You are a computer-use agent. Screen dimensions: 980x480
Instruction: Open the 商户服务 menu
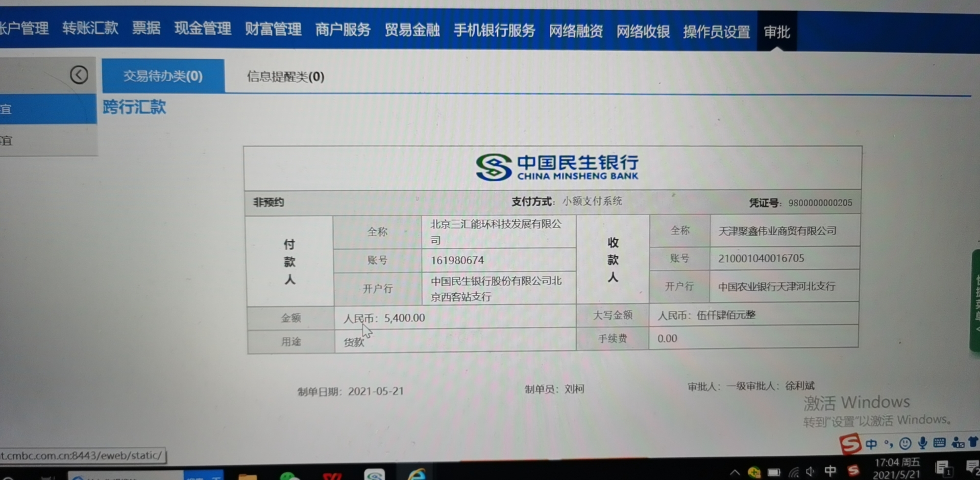(342, 30)
